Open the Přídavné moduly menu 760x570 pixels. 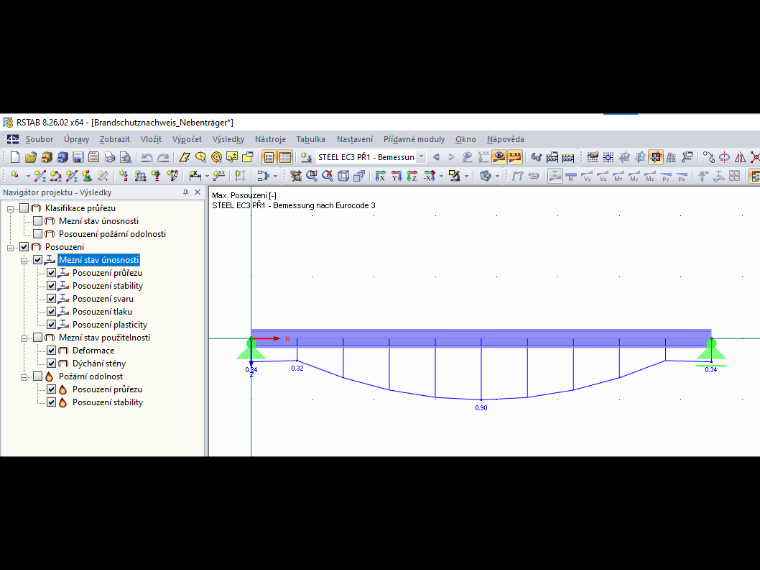click(x=414, y=139)
